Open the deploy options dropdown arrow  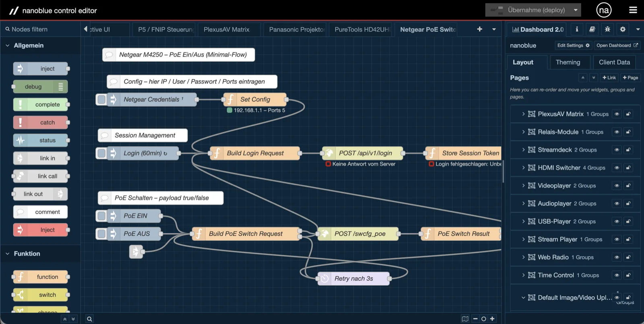click(x=576, y=10)
